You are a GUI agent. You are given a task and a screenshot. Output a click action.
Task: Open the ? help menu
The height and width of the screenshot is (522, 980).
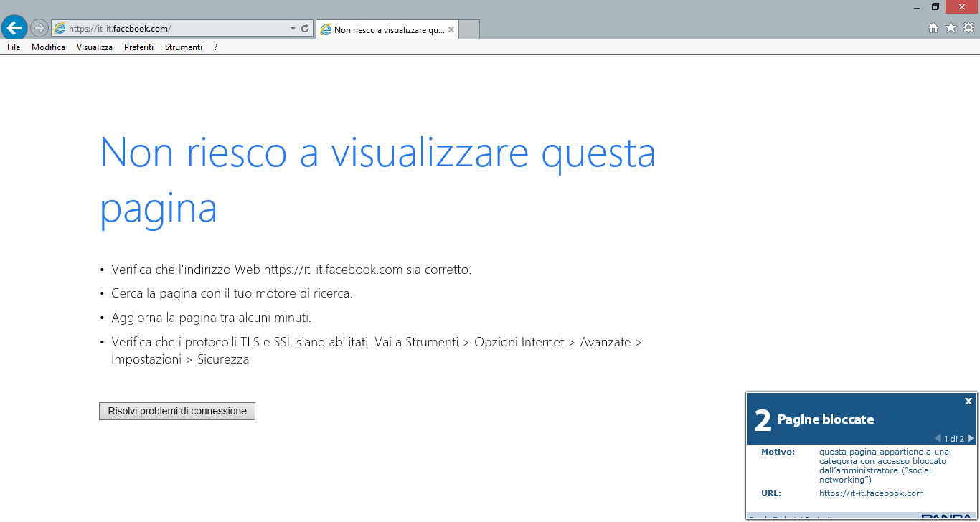(216, 47)
